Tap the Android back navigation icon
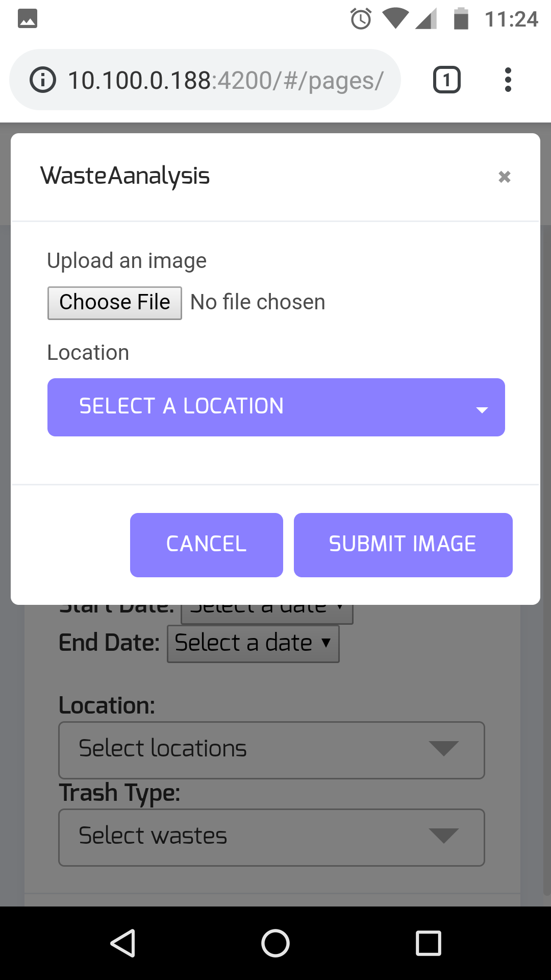The width and height of the screenshot is (551, 980). pos(123,943)
